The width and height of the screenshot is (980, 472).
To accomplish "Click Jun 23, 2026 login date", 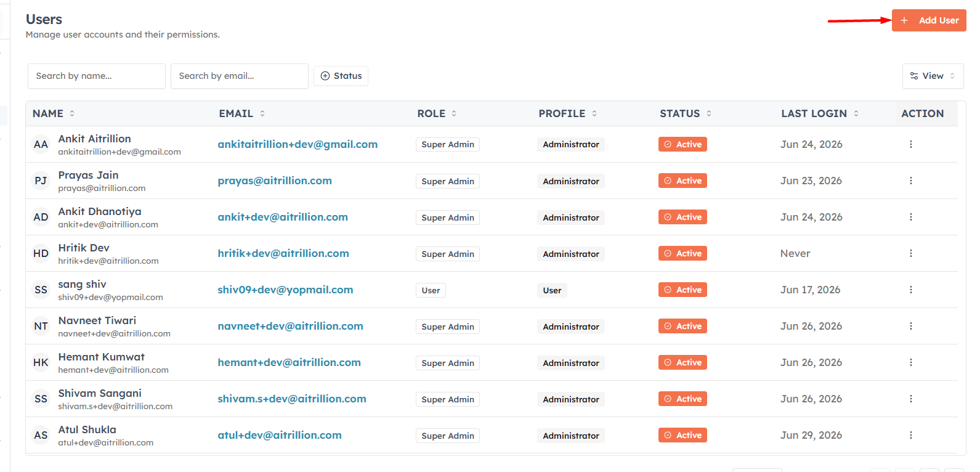I will (811, 181).
